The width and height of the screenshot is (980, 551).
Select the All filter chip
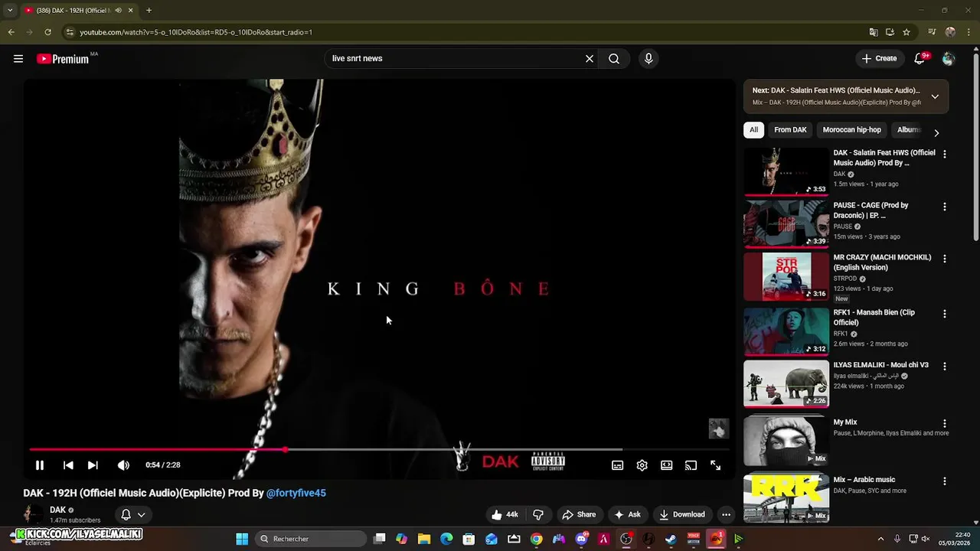[753, 130]
